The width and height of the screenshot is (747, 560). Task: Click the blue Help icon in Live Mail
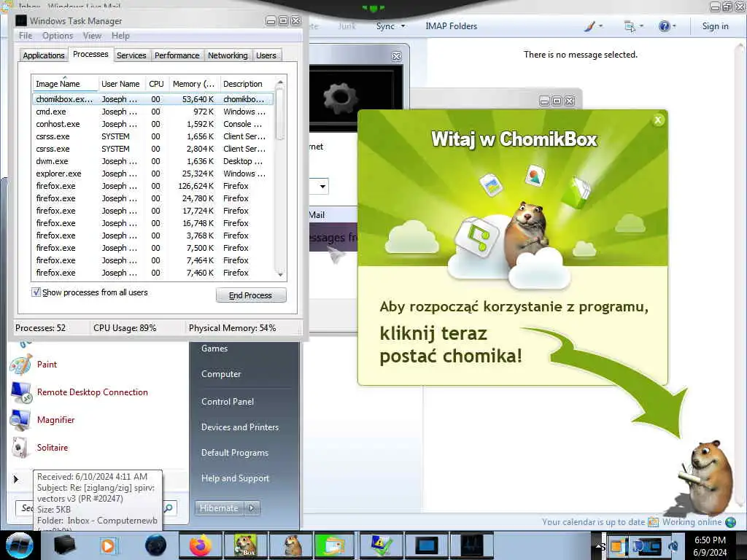pos(664,26)
